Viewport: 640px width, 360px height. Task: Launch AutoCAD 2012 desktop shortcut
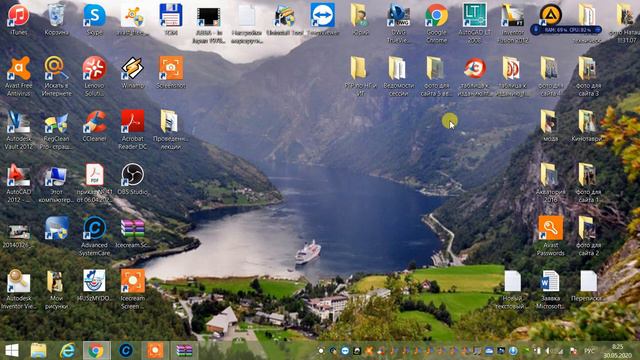tap(18, 183)
